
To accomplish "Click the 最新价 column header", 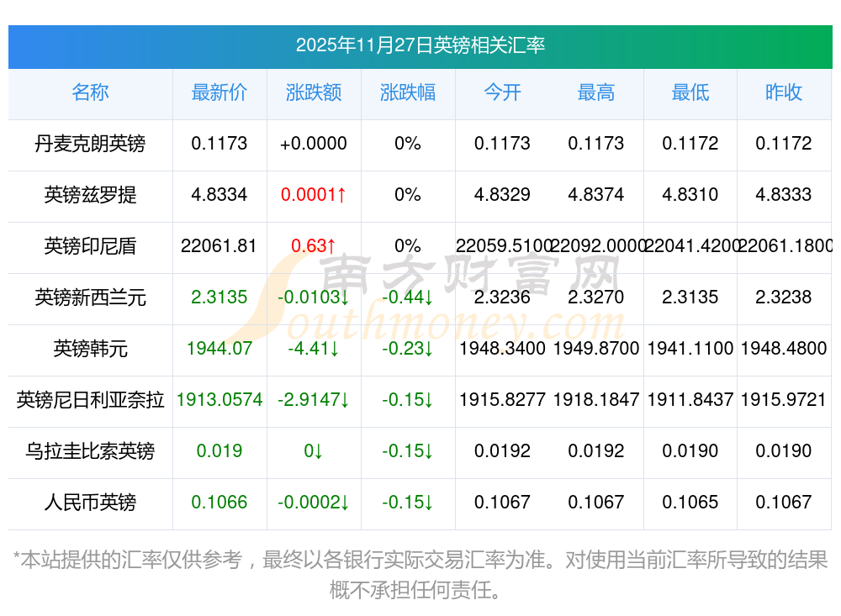I will coord(220,92).
